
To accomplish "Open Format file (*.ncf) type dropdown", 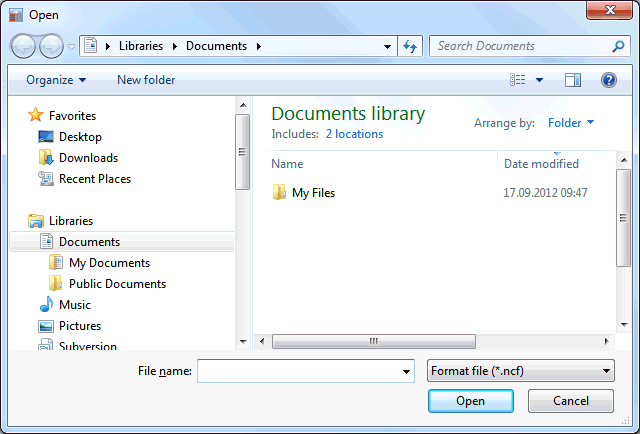I will click(521, 371).
